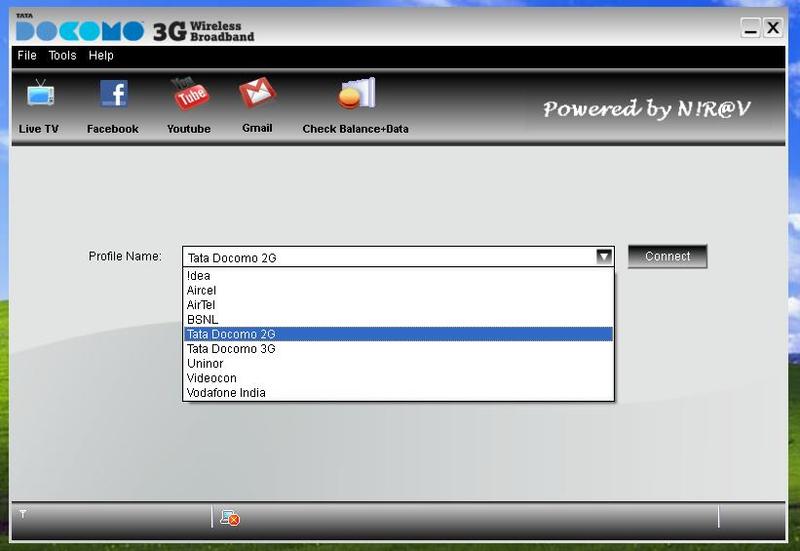Click the Youtube icon

tap(189, 95)
